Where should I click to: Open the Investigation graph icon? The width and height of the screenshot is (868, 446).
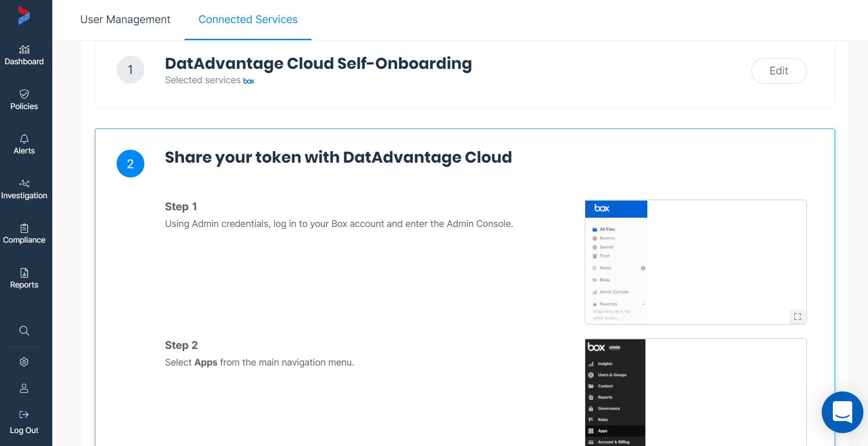pyautogui.click(x=24, y=183)
